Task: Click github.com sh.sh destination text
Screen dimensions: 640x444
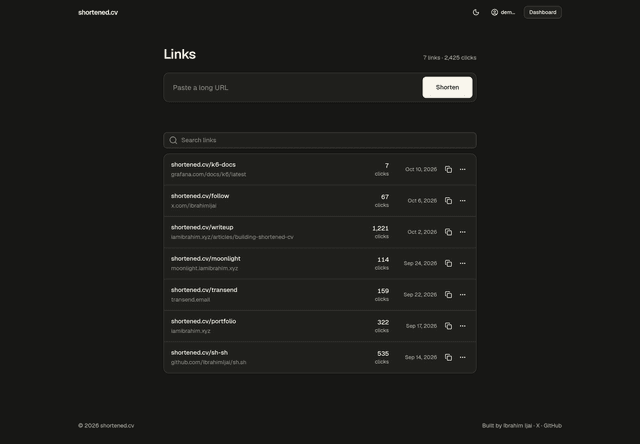Action: pyautogui.click(x=209, y=362)
